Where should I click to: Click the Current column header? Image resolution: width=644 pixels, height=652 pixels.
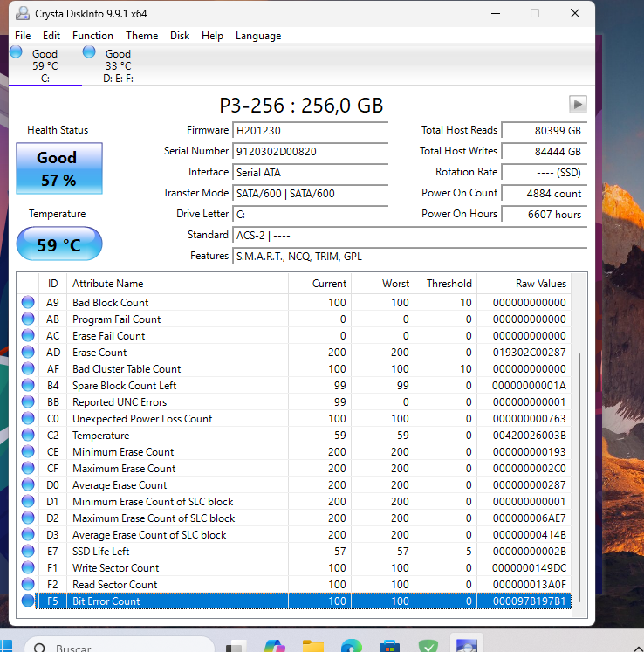(319, 284)
